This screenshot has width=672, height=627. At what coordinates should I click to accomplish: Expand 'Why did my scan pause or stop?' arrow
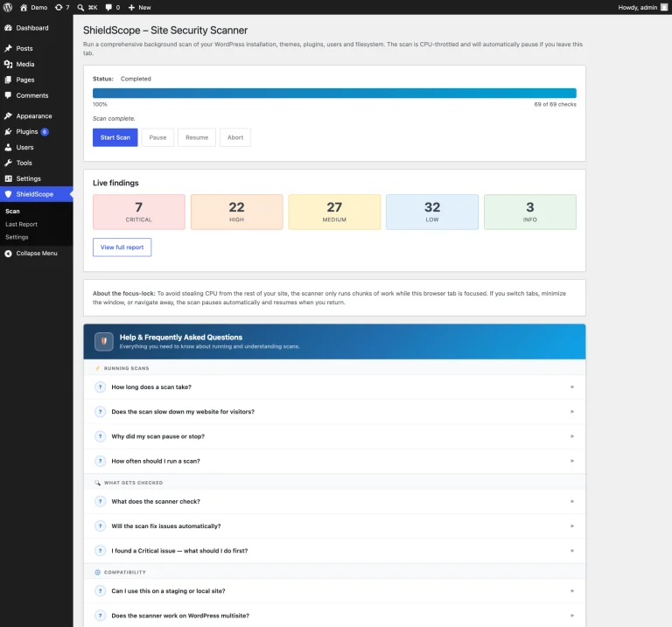click(572, 436)
